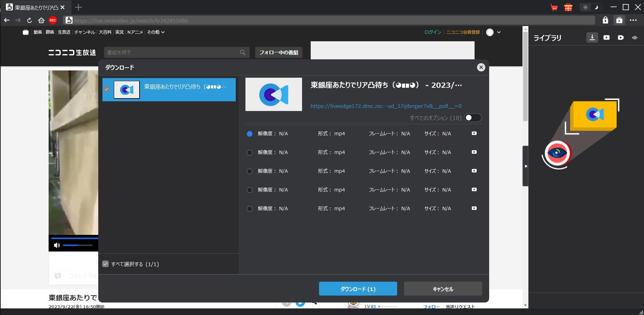Image resolution: width=644 pixels, height=315 pixels.
Task: Select the first mp4 format radio button
Action: (250, 134)
